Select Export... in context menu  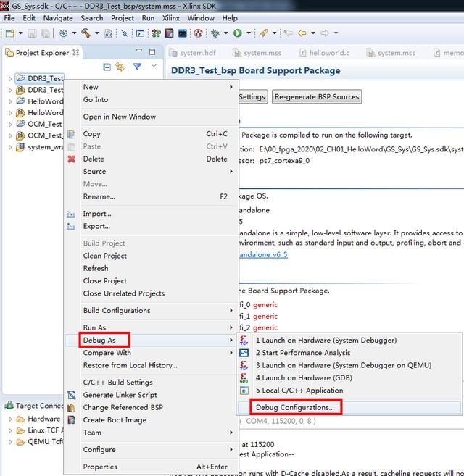click(151, 227)
